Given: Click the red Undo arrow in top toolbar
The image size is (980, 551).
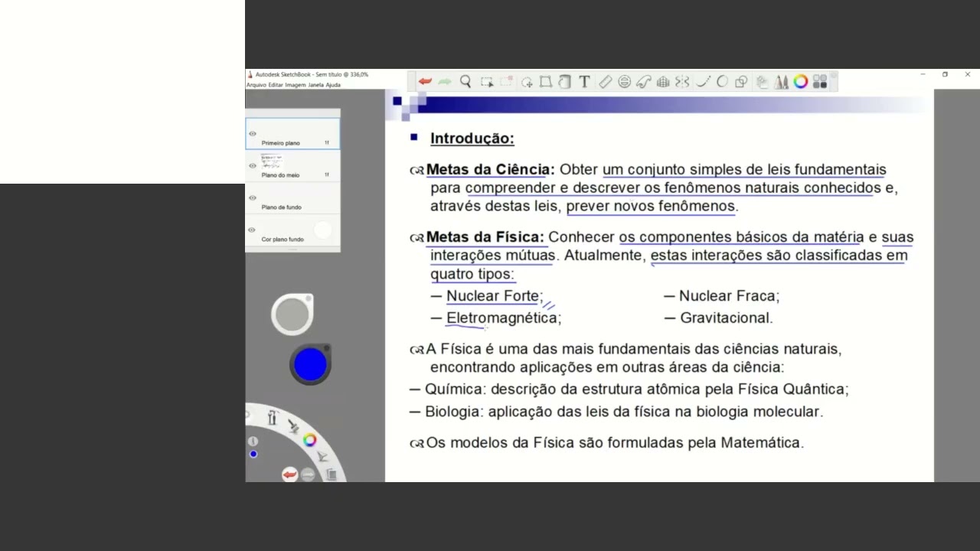Looking at the screenshot, I should coord(425,81).
